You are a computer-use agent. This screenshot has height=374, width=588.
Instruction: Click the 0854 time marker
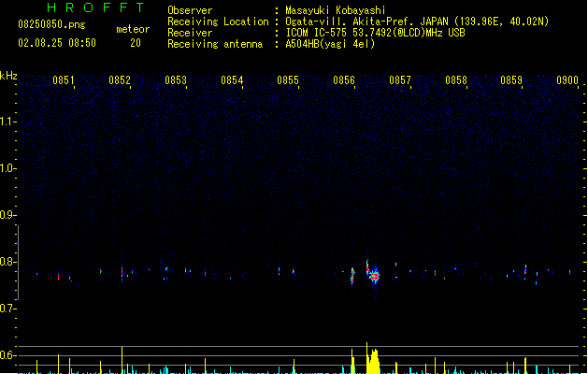(232, 80)
